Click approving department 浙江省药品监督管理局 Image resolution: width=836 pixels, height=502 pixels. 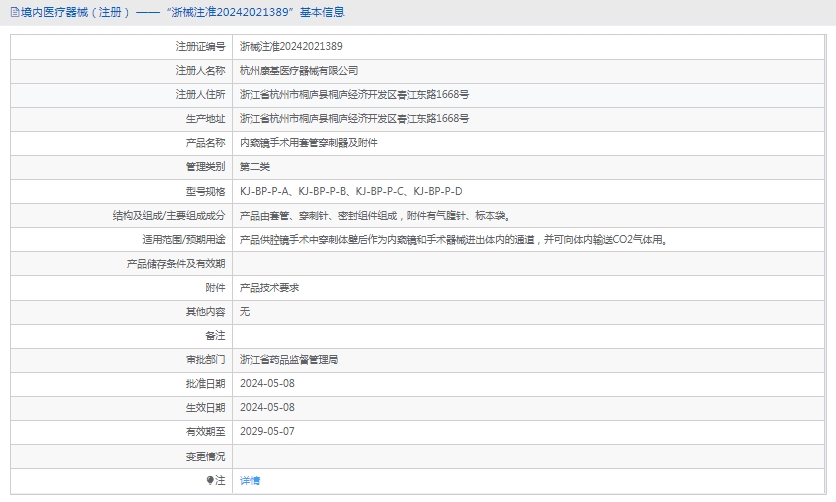289,359
